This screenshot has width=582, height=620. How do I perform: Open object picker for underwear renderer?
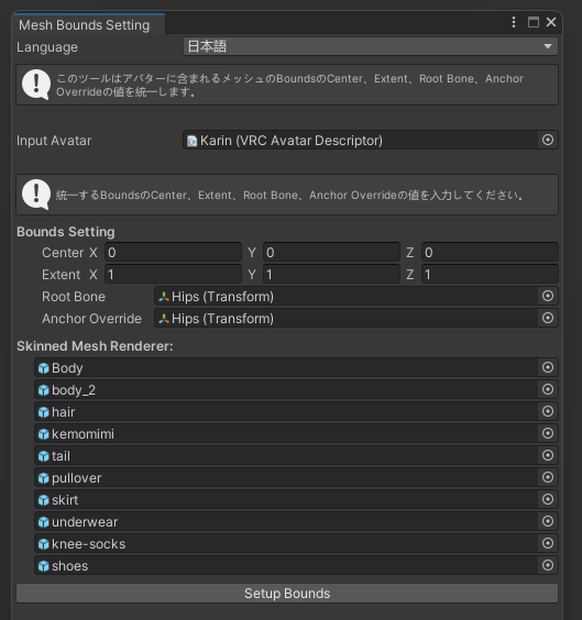(548, 521)
